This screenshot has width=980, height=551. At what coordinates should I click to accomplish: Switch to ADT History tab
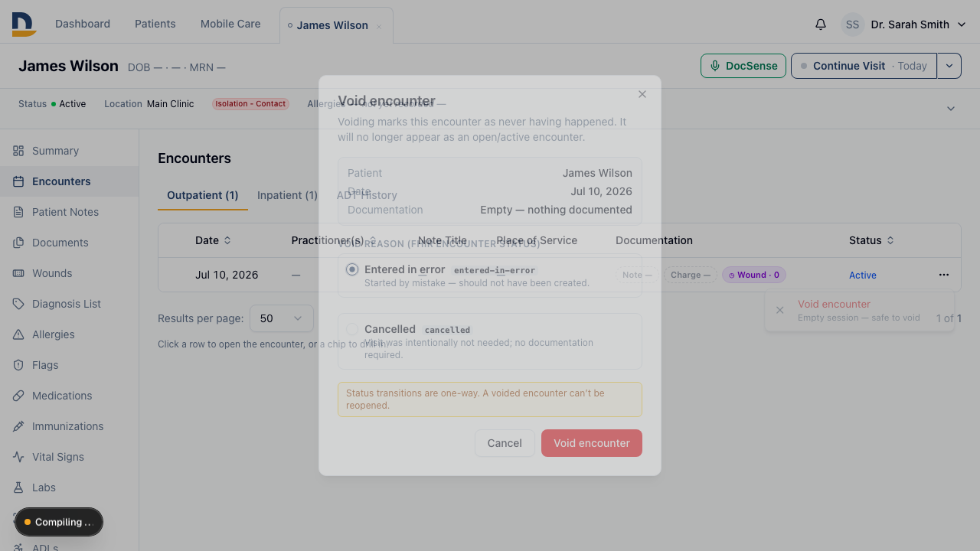[x=367, y=195]
